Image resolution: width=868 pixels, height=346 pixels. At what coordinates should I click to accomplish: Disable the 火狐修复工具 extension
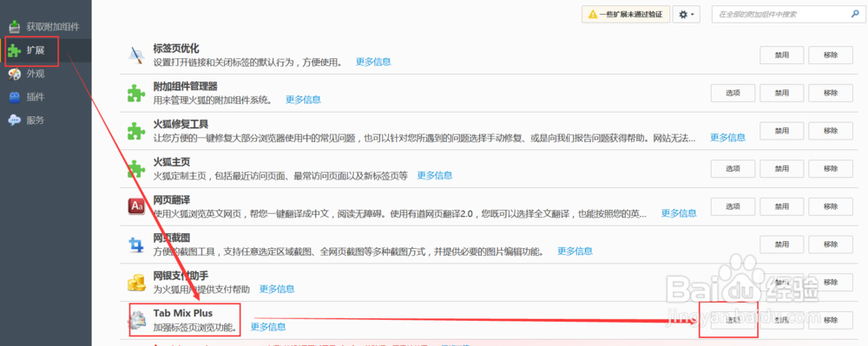(782, 131)
